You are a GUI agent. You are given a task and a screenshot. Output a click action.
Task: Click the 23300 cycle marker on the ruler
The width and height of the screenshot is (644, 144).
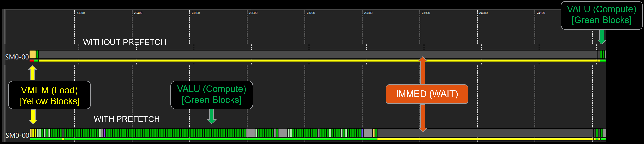click(81, 13)
